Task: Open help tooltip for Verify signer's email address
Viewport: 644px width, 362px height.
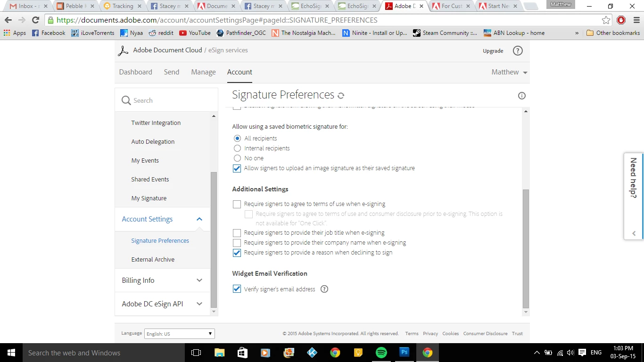Action: tap(324, 289)
